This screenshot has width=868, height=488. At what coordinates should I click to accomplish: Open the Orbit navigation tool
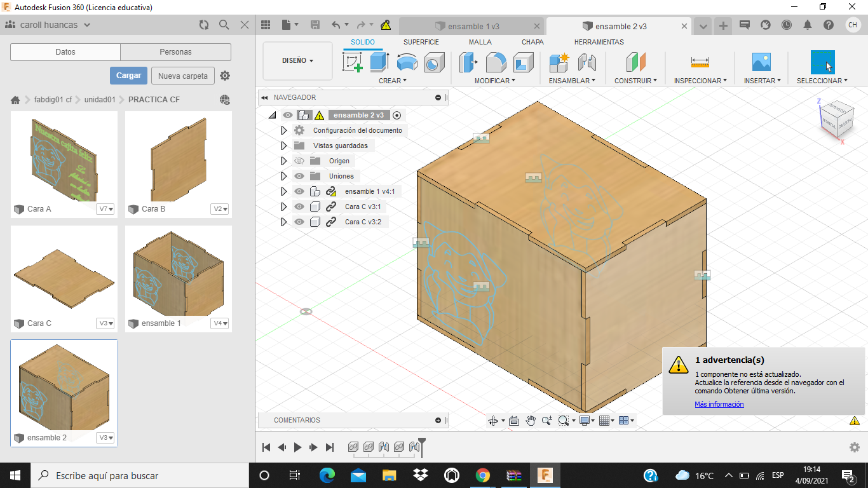492,421
